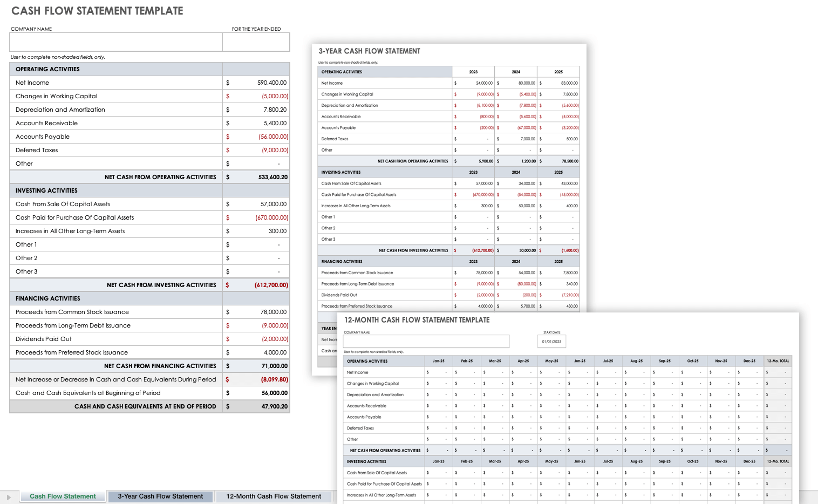This screenshot has width=818, height=504.
Task: Click Jun-25 header in 12-Month Operating Activities
Action: [x=580, y=361]
